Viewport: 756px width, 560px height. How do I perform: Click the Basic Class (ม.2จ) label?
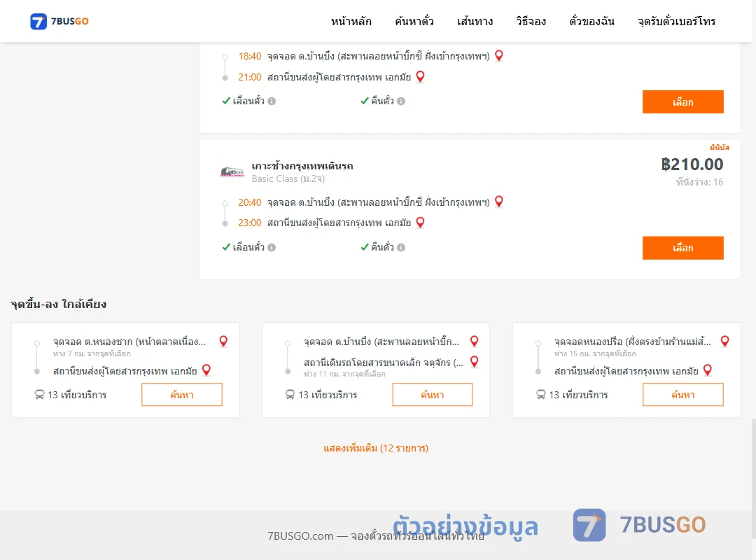288,179
